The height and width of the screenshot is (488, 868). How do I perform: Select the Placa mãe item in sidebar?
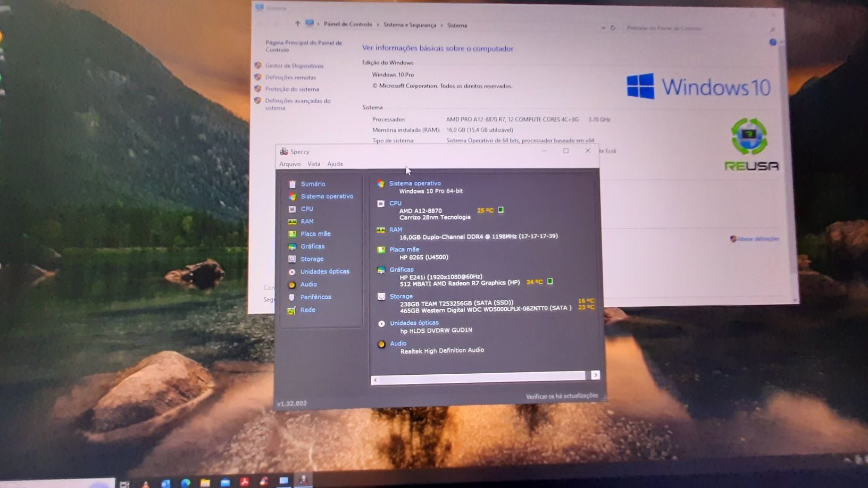pos(315,234)
